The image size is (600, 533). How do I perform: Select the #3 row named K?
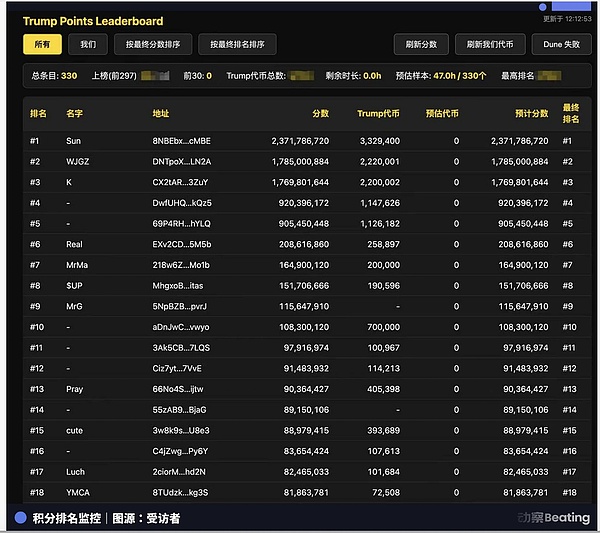coord(68,182)
